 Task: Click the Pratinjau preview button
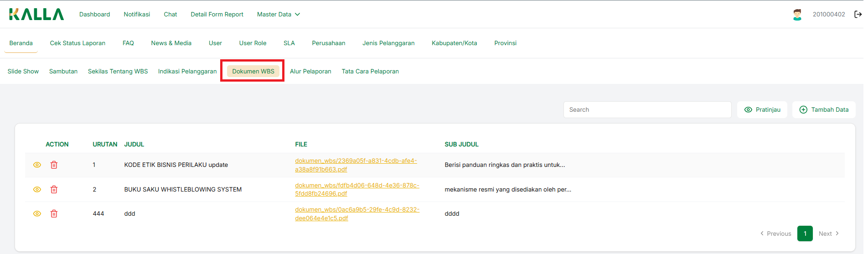tap(762, 110)
